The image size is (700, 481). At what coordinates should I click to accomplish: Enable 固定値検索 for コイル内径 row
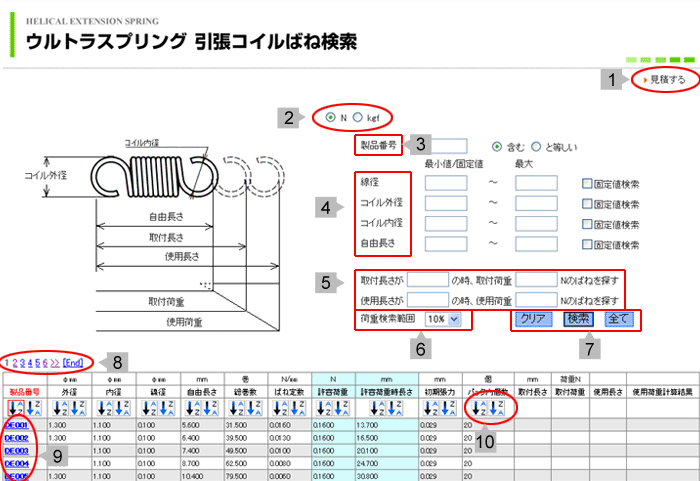[x=587, y=224]
